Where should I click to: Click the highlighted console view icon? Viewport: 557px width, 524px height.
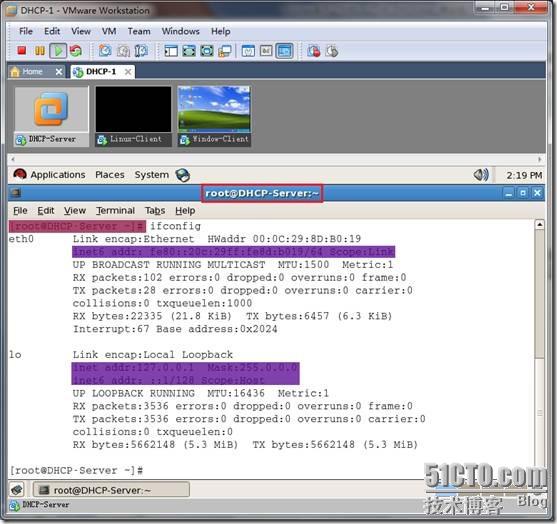(x=284, y=51)
